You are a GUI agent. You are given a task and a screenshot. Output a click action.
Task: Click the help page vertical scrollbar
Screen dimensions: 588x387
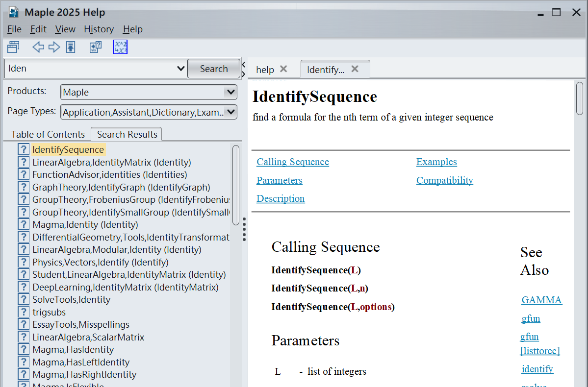(x=579, y=98)
